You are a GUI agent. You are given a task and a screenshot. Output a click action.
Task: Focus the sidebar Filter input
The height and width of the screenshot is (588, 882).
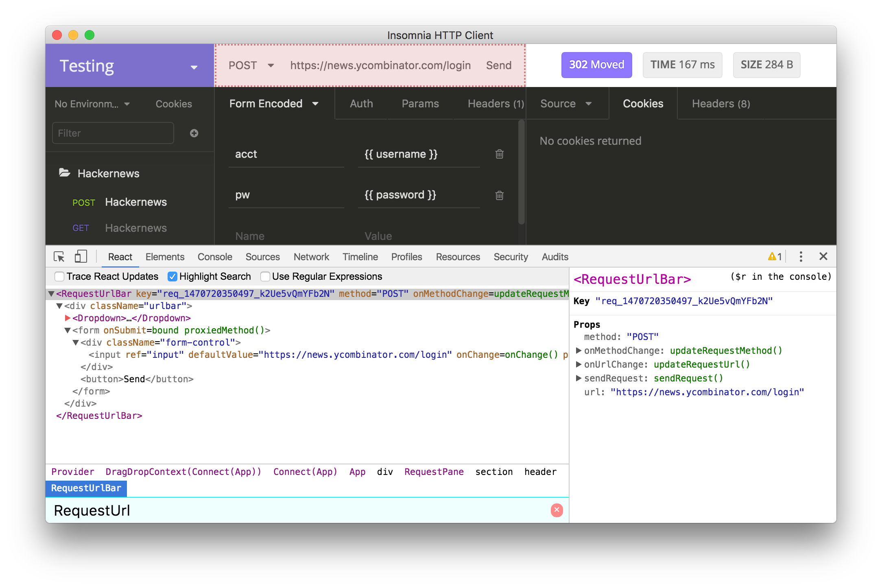click(x=113, y=133)
